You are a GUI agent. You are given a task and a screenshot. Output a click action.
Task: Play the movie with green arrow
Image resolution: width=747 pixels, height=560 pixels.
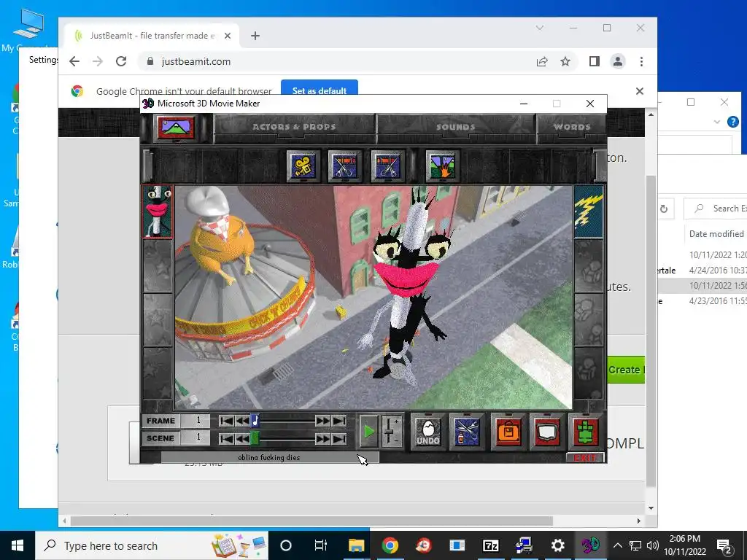click(368, 432)
